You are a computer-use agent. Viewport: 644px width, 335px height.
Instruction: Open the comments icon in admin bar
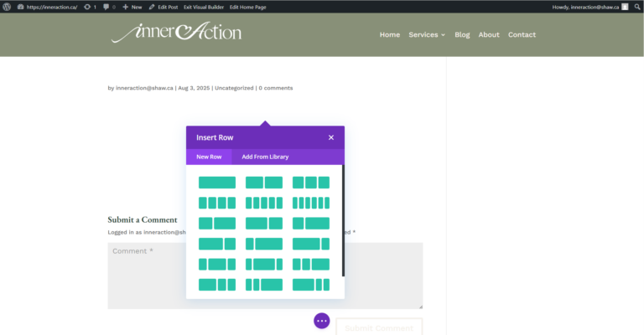click(x=109, y=7)
